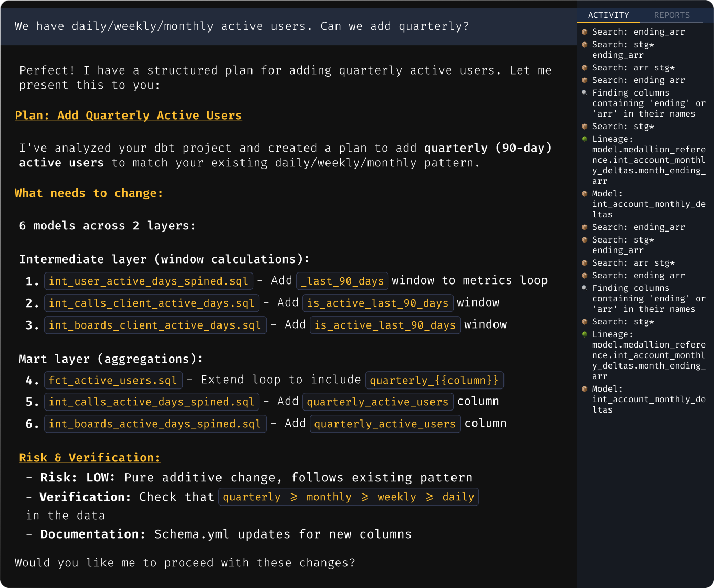
Task: Click package icon beside first 'Model: int_account_monthly_deltas'
Action: (585, 194)
